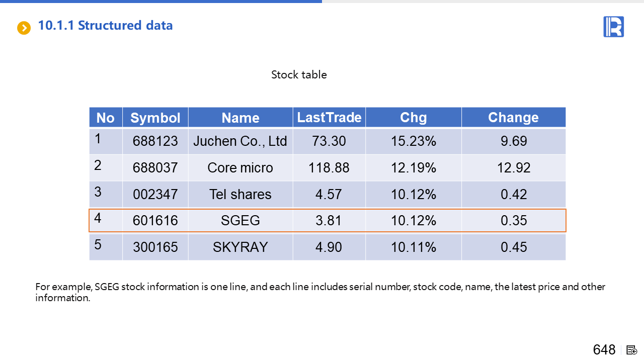This screenshot has height=362, width=644.
Task: Click the page number 648
Action: pyautogui.click(x=604, y=350)
